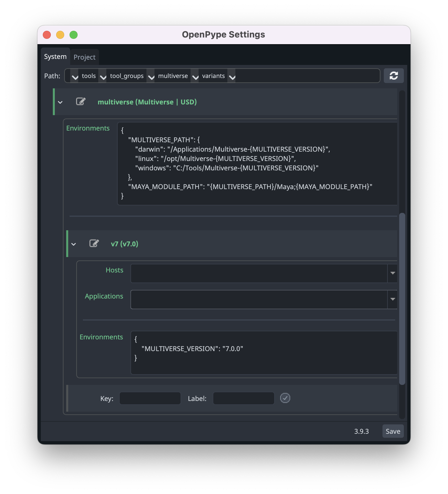The width and height of the screenshot is (448, 494).
Task: Close the OpenPype Settings window
Action: [47, 35]
